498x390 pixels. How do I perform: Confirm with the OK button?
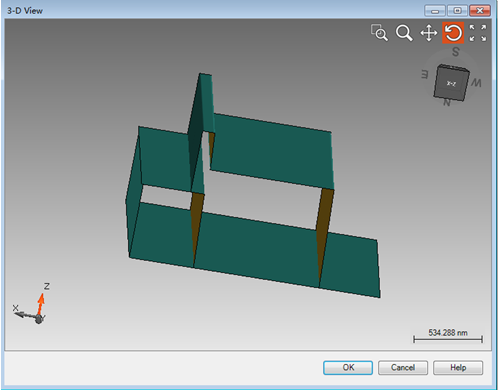(x=348, y=367)
